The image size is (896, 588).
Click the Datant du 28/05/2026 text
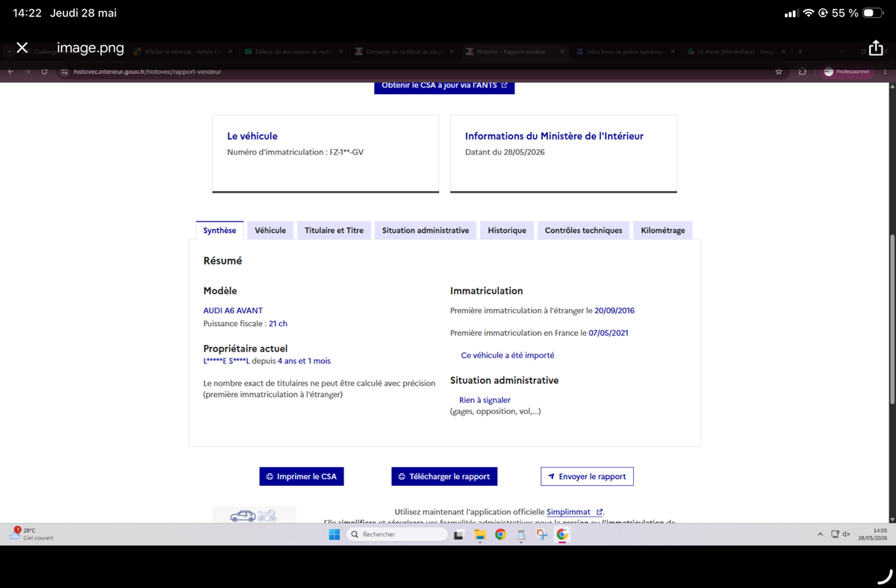pos(505,152)
